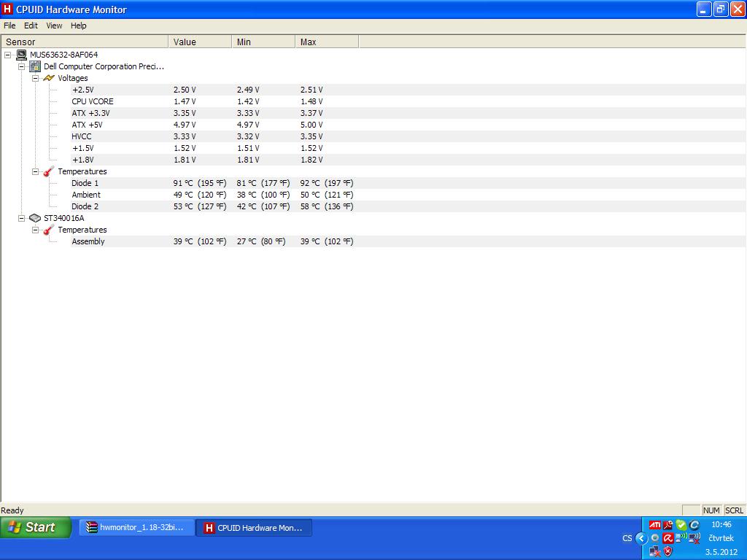The width and height of the screenshot is (747, 560).
Task: Click the SCRL status bar indicator
Action: coord(734,510)
